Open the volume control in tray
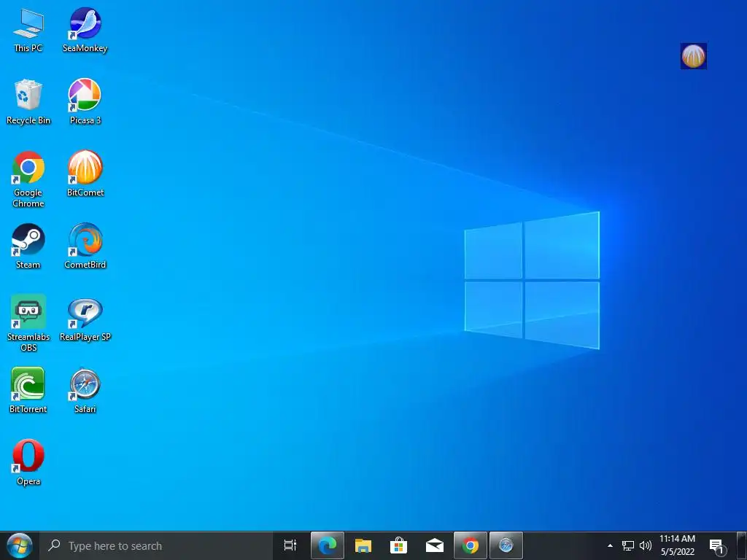The image size is (747, 560). point(646,545)
